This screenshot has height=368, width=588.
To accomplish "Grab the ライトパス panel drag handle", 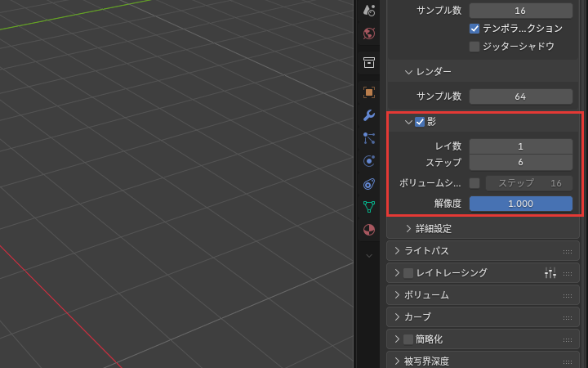I will 568,252.
